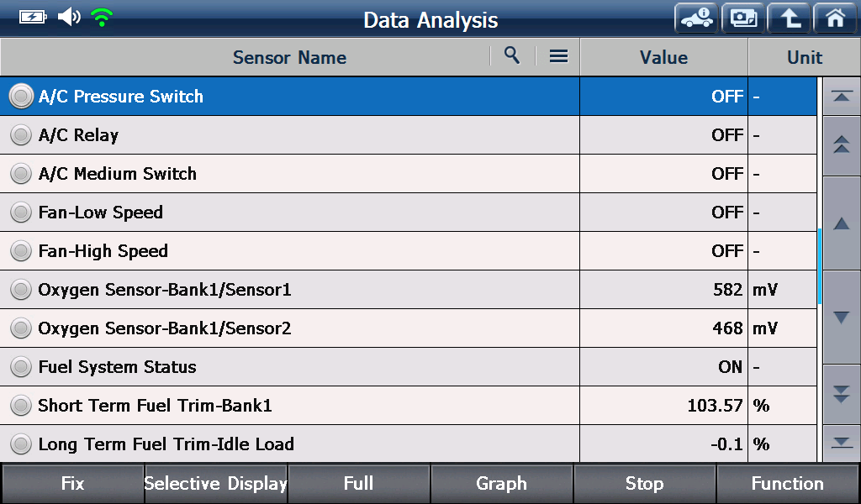
Task: Move the list down one row with the single down arrow
Action: (842, 317)
